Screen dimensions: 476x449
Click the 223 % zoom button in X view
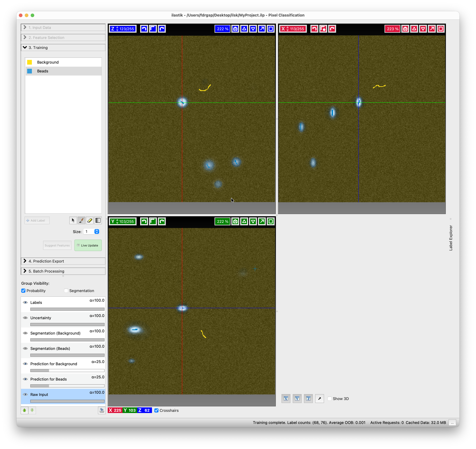pyautogui.click(x=392, y=29)
